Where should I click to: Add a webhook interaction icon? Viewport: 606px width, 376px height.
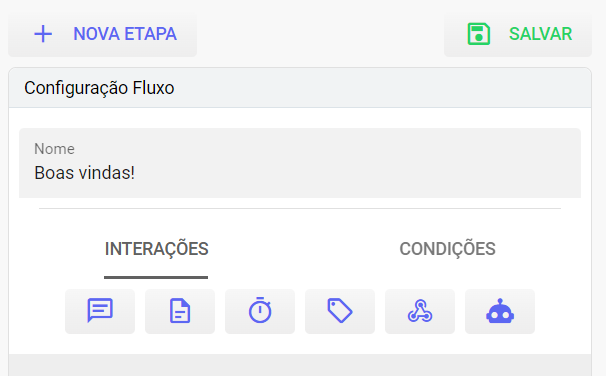click(x=420, y=311)
